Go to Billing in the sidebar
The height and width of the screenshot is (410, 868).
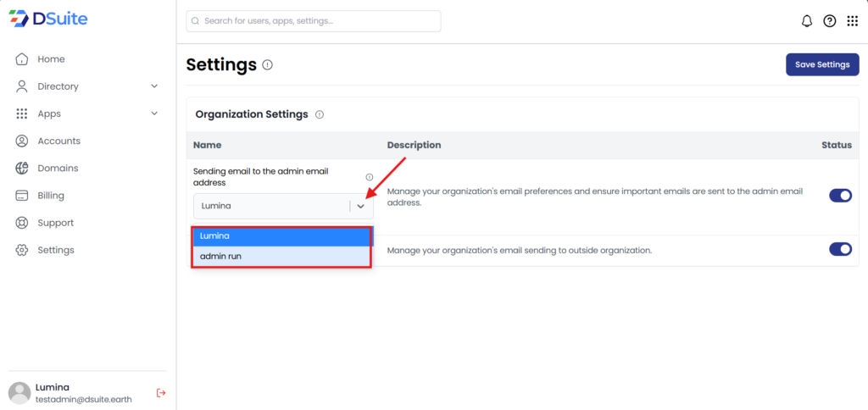click(x=51, y=196)
